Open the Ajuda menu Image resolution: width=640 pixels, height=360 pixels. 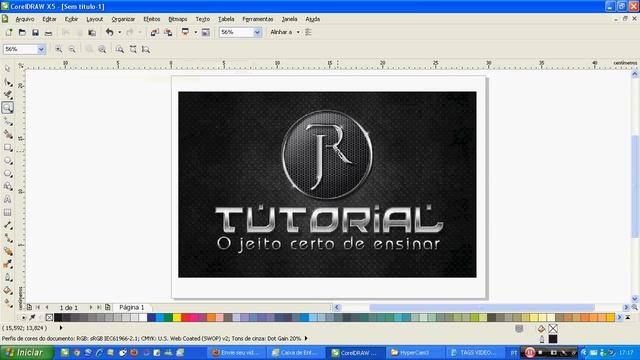coord(313,19)
